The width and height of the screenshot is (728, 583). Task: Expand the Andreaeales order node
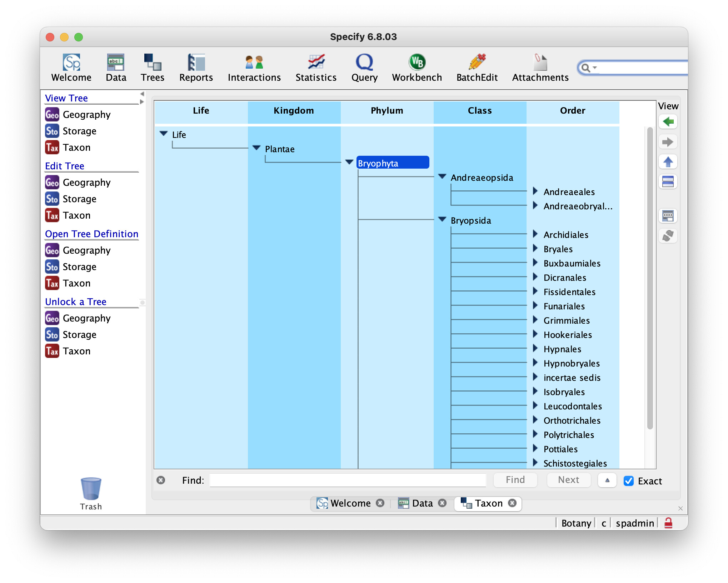coord(535,191)
